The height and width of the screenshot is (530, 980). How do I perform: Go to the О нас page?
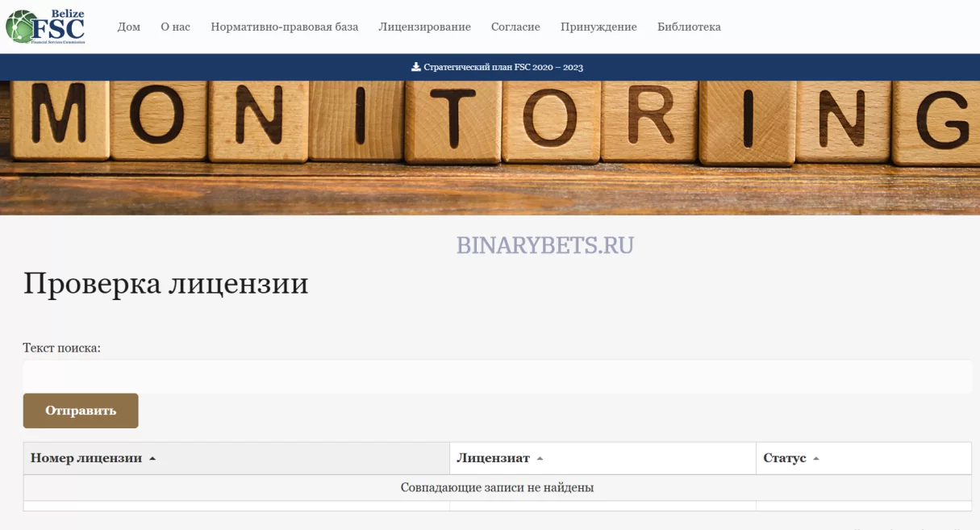pos(175,27)
